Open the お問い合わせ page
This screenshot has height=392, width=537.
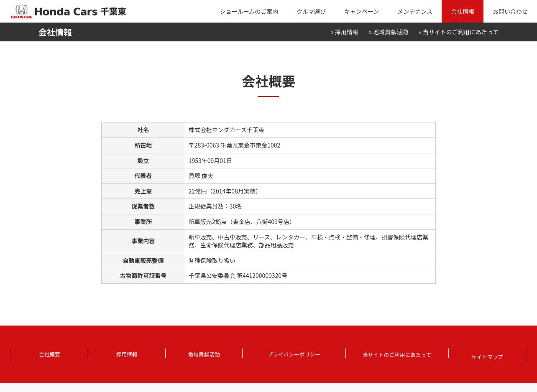coord(510,11)
